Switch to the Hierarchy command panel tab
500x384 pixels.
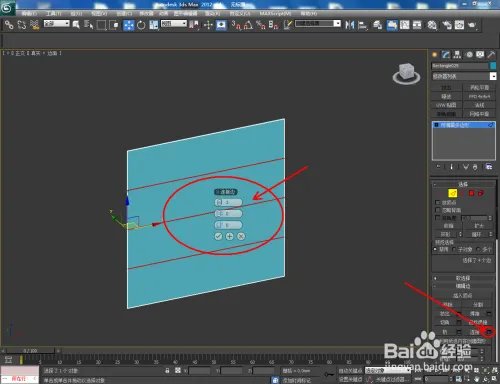[x=457, y=55]
